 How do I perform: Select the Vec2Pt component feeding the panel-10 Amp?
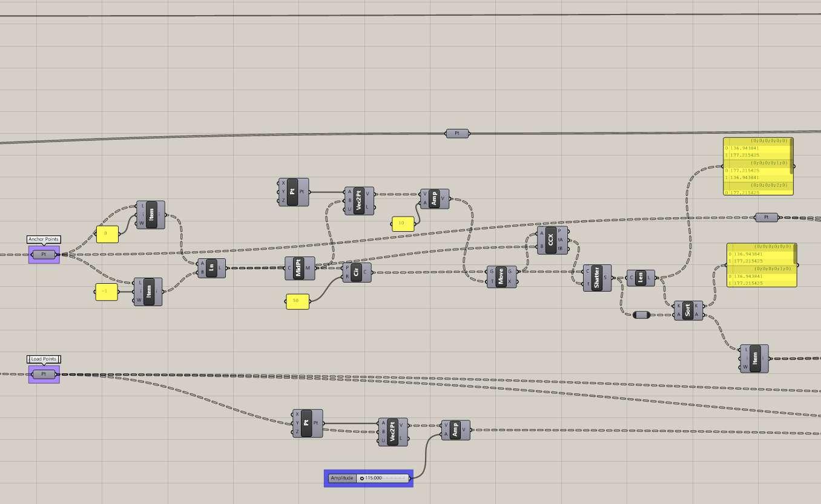(360, 201)
